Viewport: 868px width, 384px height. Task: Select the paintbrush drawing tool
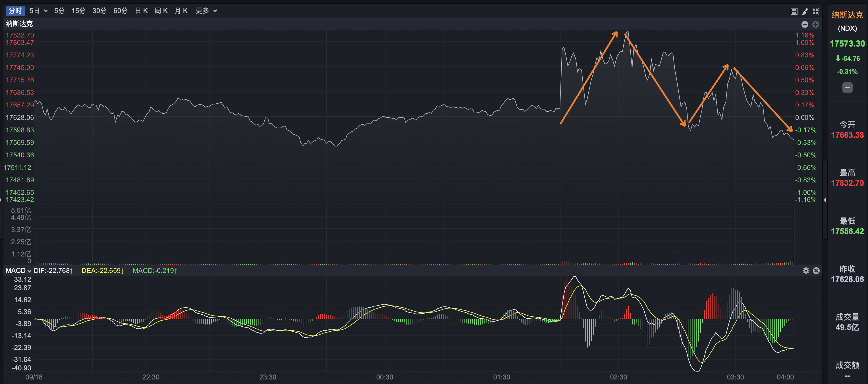pos(805,11)
